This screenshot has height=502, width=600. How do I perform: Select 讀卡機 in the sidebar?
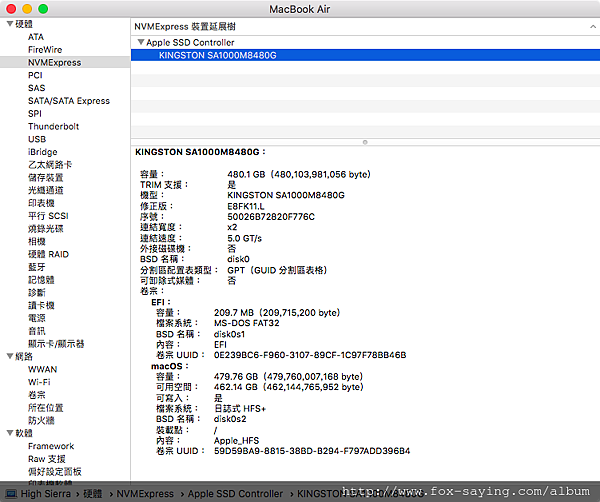tap(41, 305)
